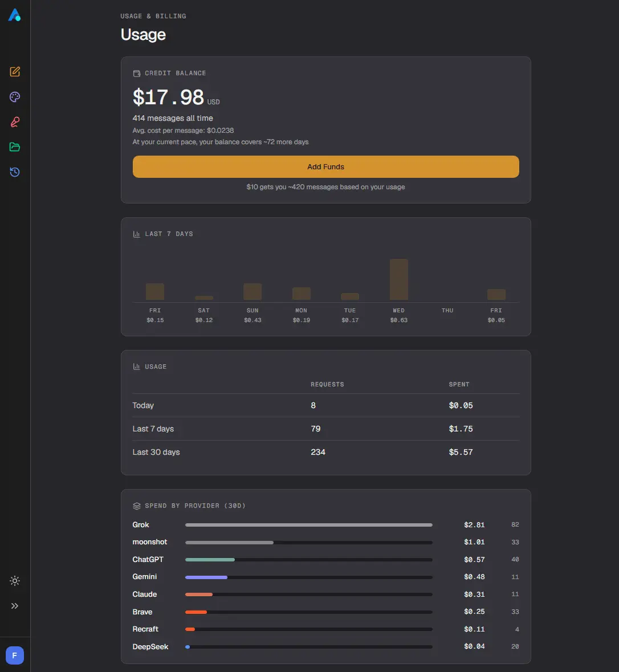Click the WED day label

(x=398, y=310)
